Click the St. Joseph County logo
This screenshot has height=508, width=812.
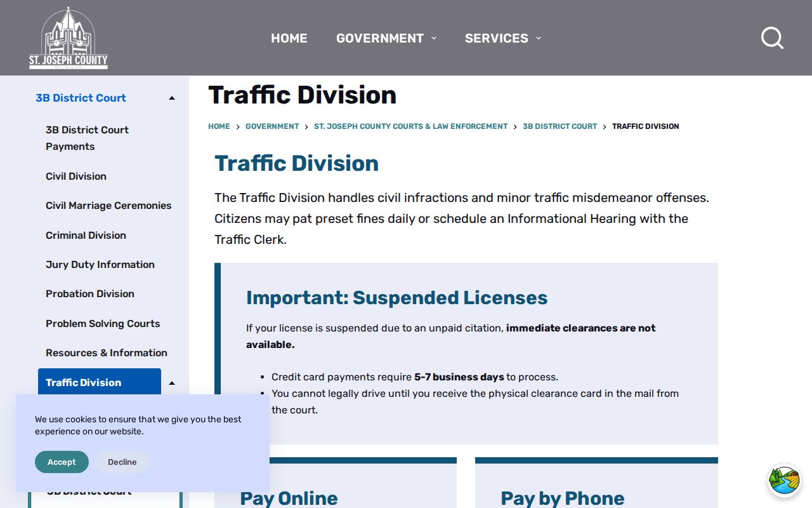69,38
